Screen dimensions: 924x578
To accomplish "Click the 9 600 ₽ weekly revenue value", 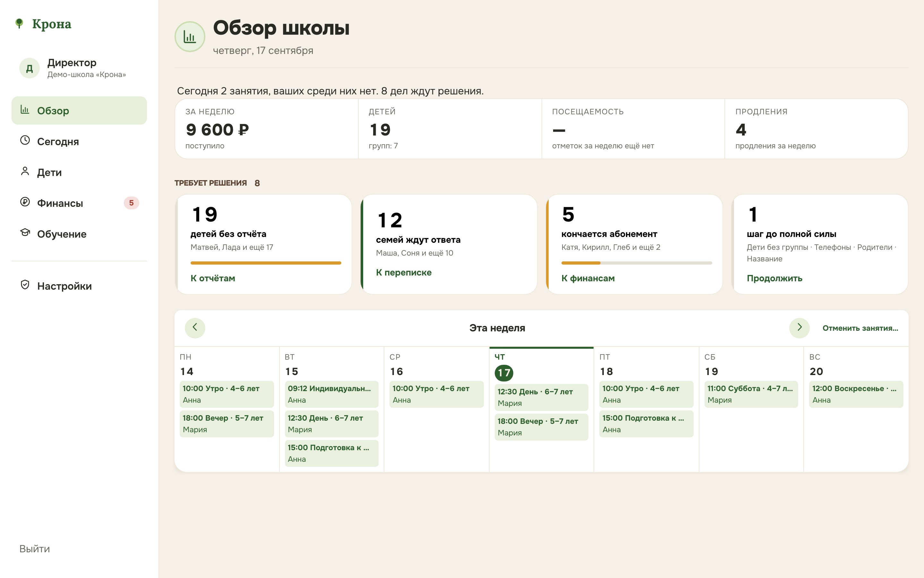I will click(217, 130).
